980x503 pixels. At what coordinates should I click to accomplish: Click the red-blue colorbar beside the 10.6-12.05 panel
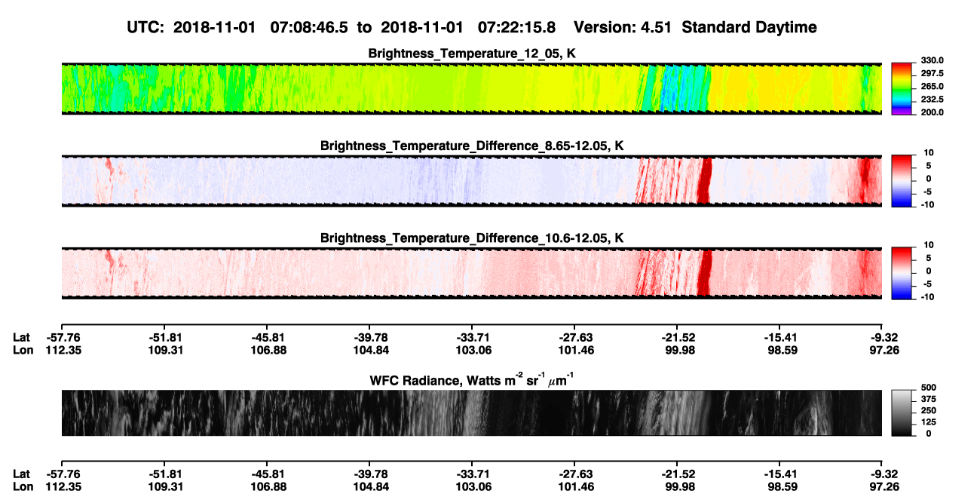tap(902, 273)
